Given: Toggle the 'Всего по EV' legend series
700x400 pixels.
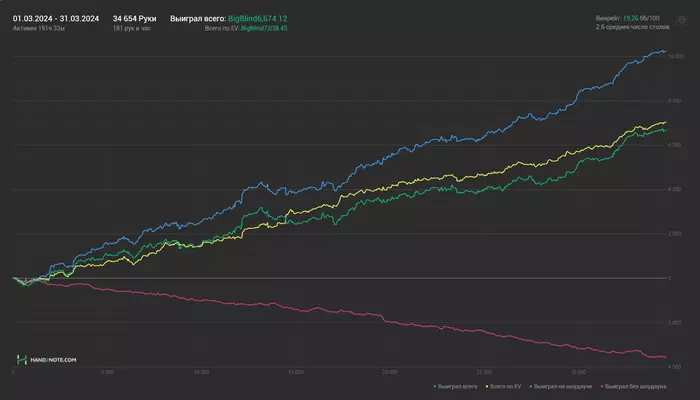Looking at the screenshot, I should coord(501,384).
